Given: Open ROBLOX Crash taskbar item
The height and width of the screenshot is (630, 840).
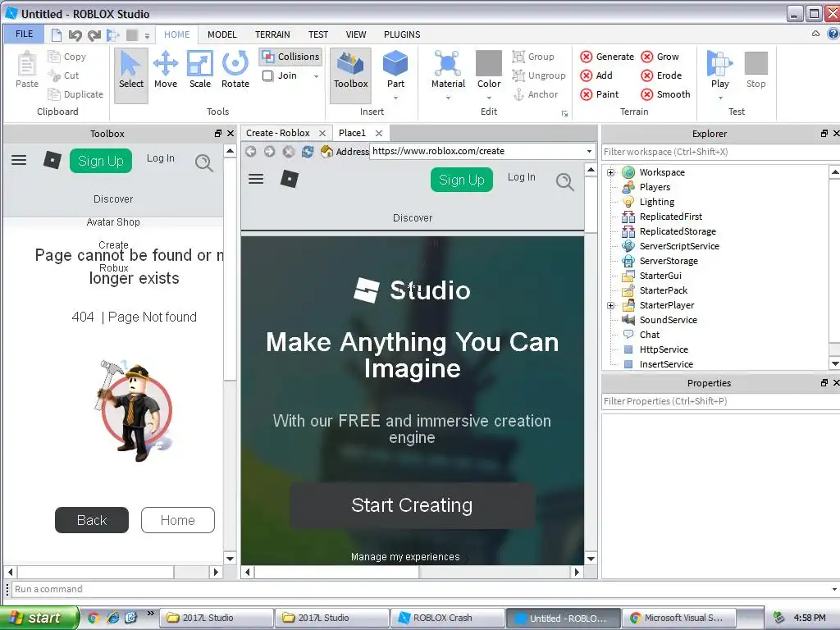Looking at the screenshot, I should point(448,618).
